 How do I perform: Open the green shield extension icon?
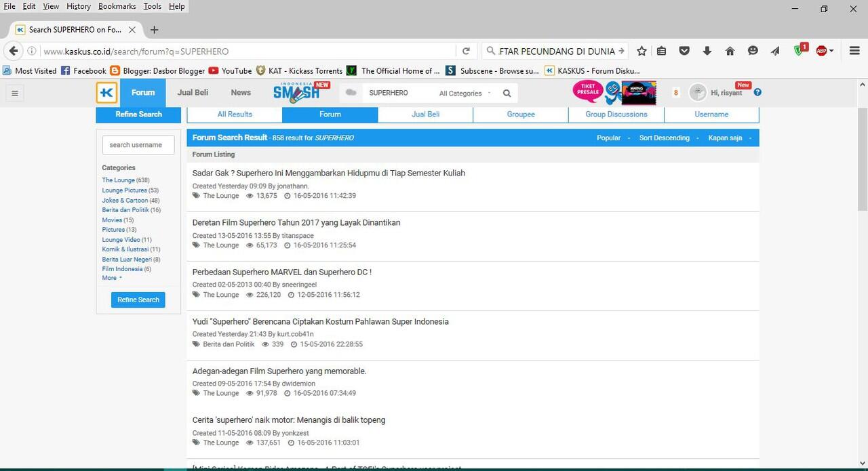pyautogui.click(x=800, y=50)
